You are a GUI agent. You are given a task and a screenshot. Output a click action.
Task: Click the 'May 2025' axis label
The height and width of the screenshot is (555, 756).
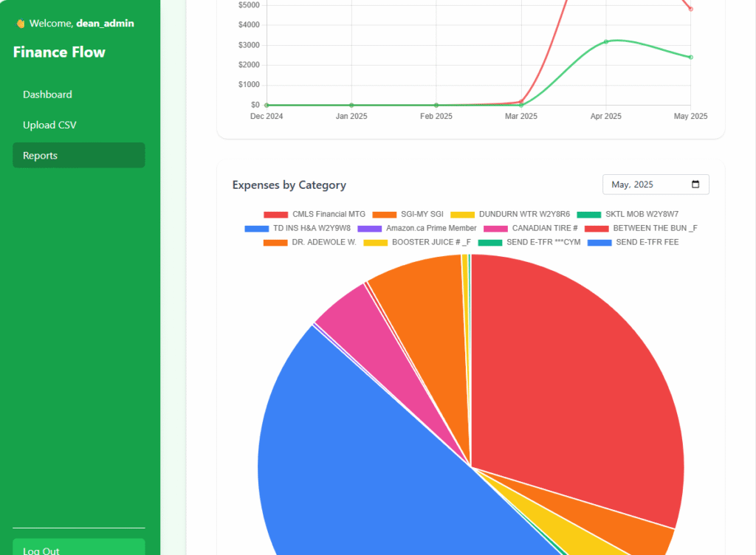690,116
